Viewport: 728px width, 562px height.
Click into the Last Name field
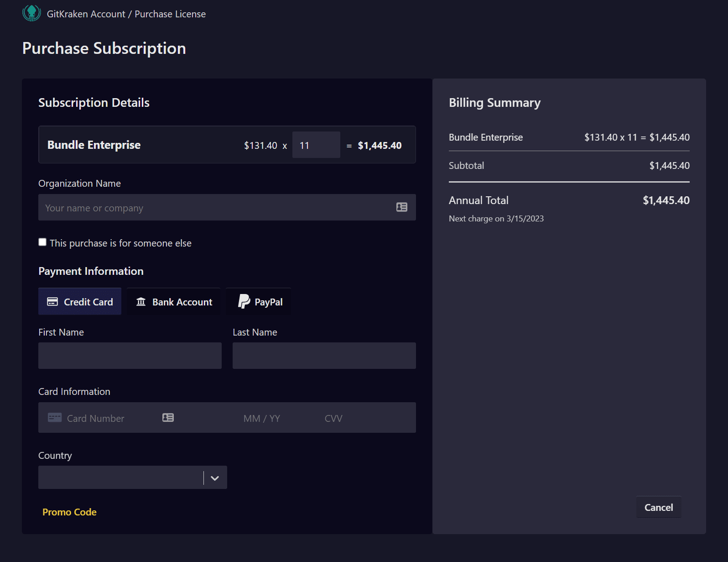click(324, 356)
